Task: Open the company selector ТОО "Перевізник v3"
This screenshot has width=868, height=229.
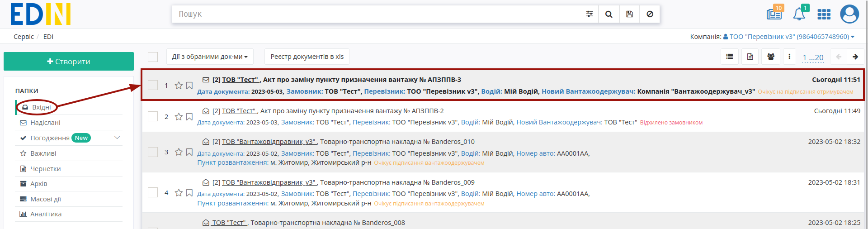Action: [789, 37]
